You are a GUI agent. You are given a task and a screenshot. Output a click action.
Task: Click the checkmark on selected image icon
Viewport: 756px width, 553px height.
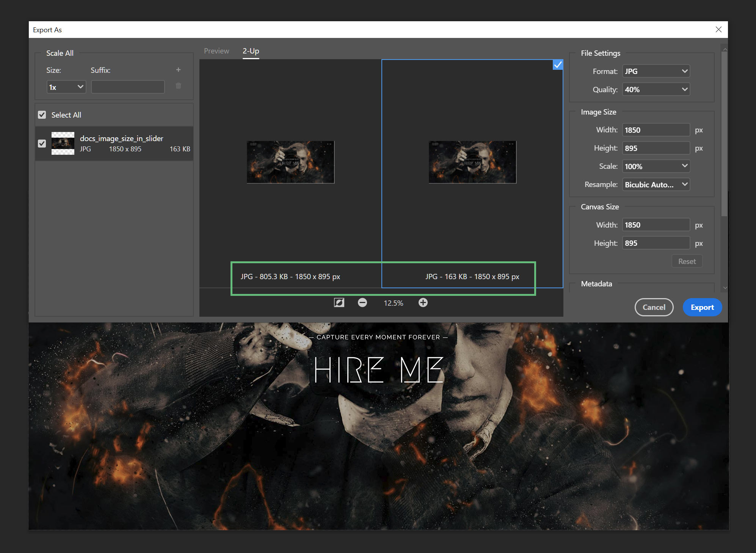pos(559,64)
